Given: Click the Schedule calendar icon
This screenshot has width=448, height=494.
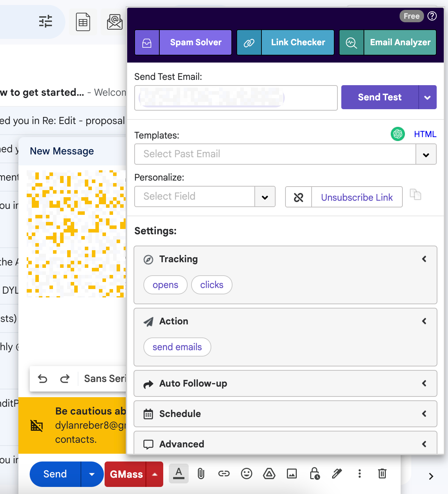Looking at the screenshot, I should click(148, 414).
